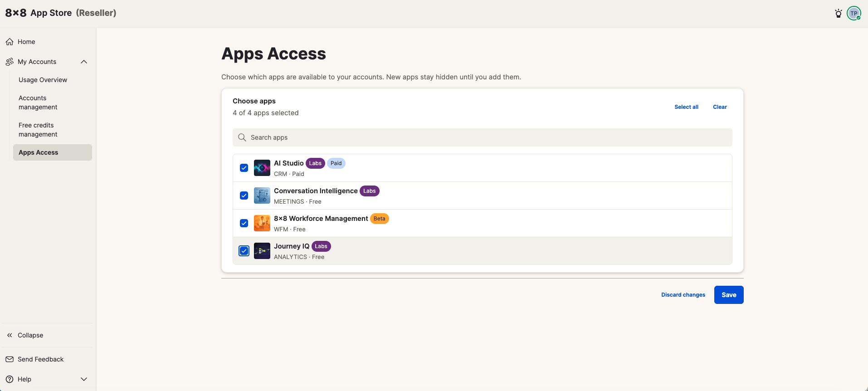Click the 'CRM · Paid' label
868x391 pixels.
(x=289, y=174)
